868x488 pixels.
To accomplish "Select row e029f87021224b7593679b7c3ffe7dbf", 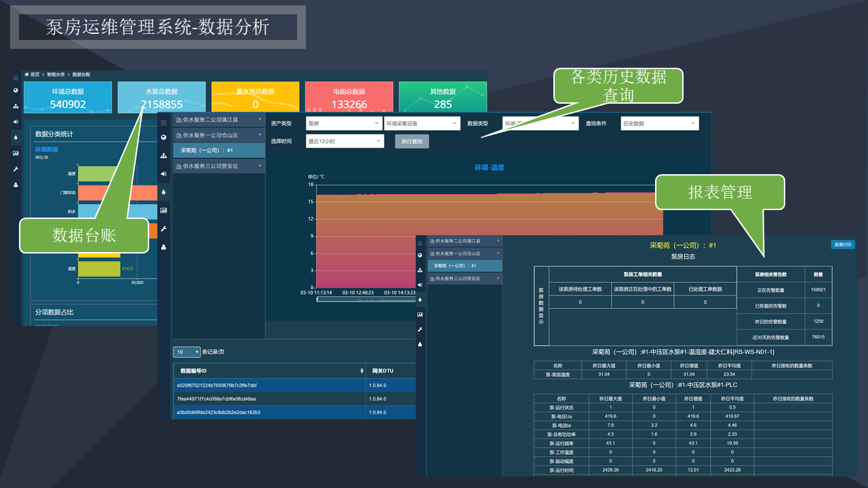I will click(294, 385).
